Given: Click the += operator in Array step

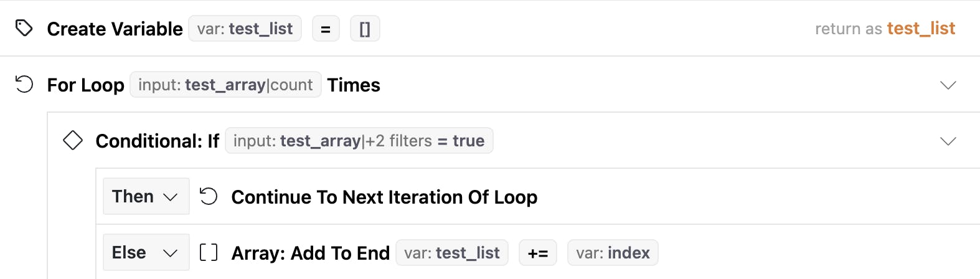Looking at the screenshot, I should (538, 253).
